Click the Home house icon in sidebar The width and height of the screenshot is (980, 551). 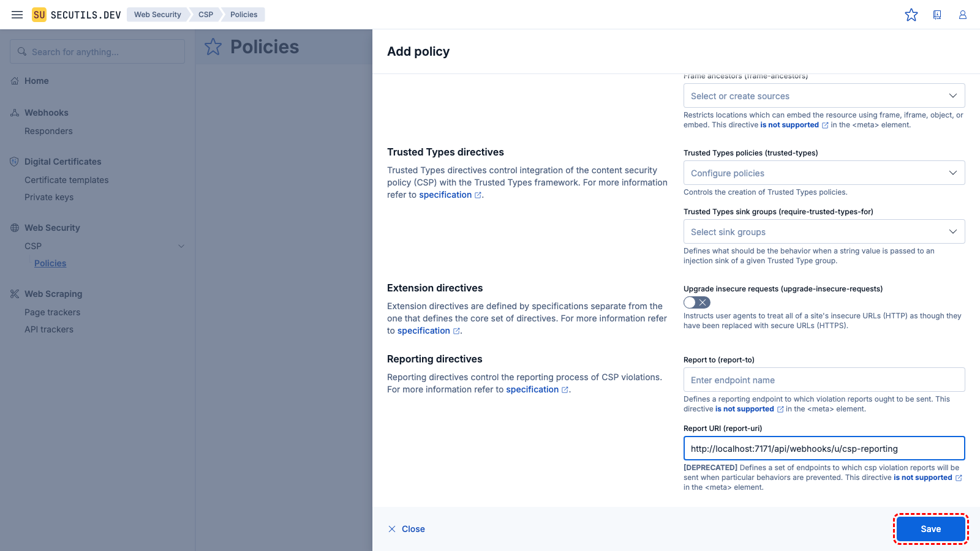coord(15,81)
